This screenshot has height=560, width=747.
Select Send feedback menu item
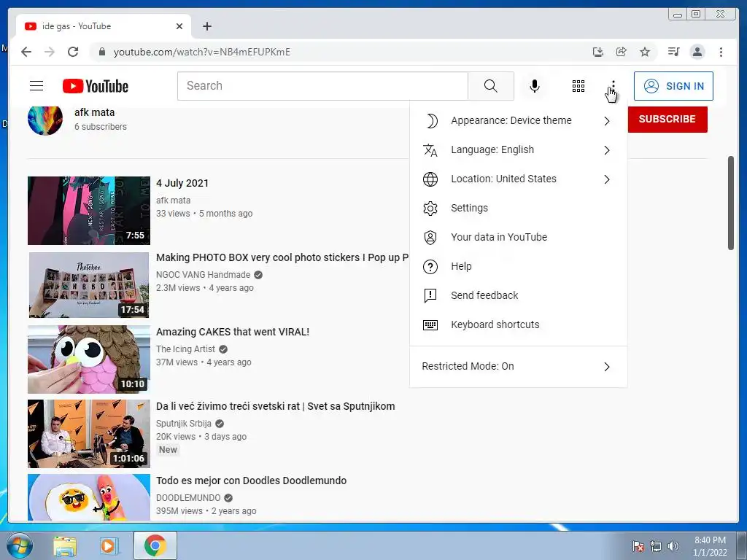519,296
